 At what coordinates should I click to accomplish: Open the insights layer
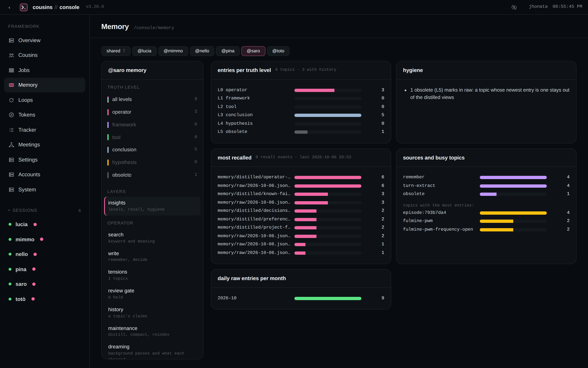pos(152,206)
